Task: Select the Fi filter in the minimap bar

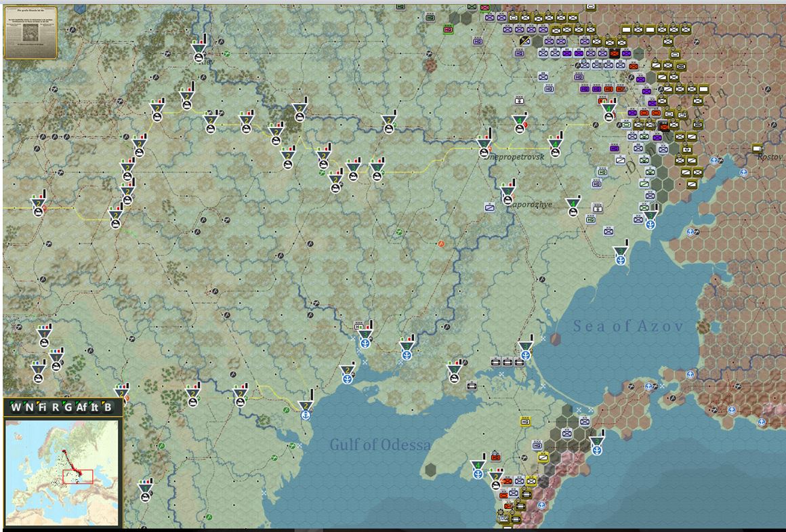Action: click(41, 407)
